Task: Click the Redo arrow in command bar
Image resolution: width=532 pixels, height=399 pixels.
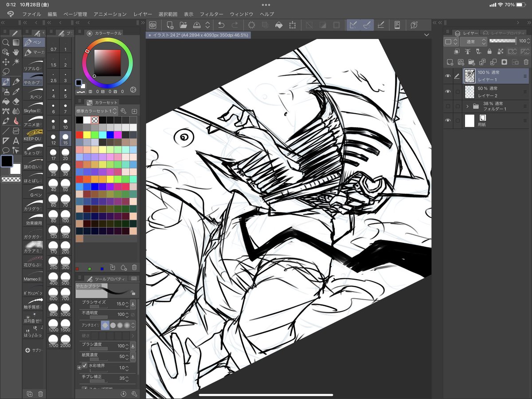Action: 235,25
